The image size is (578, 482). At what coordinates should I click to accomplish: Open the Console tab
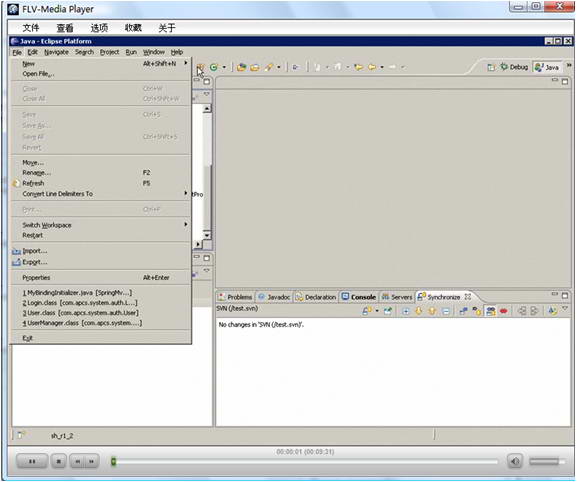click(x=359, y=297)
